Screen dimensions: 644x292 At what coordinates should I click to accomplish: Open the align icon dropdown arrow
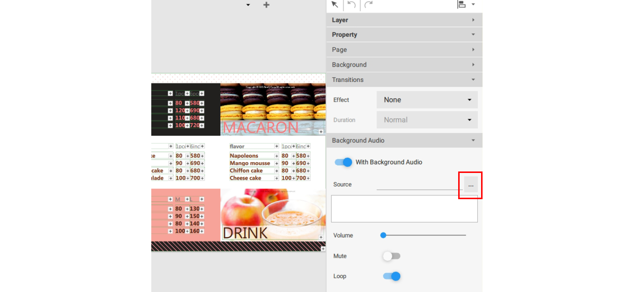pos(473,4)
